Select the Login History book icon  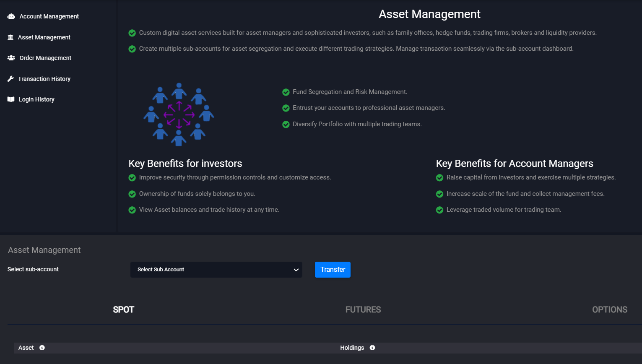click(11, 99)
